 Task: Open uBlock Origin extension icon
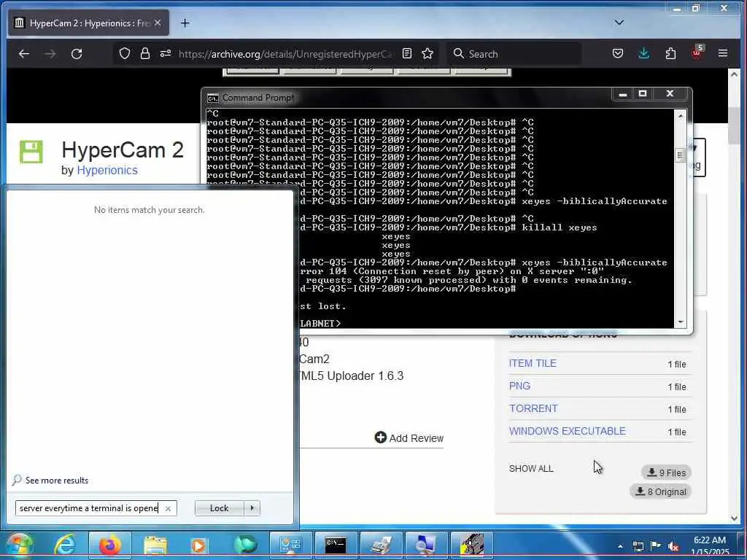(697, 52)
